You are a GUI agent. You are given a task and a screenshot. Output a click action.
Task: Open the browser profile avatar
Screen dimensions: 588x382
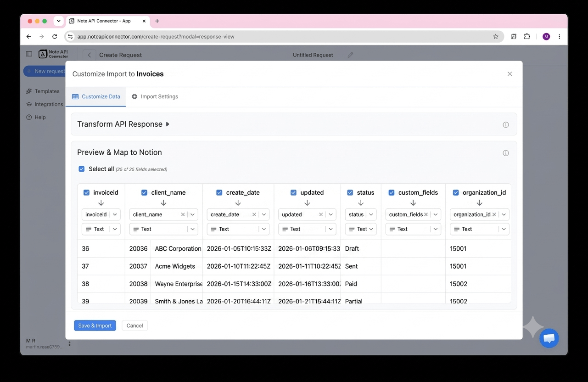tap(546, 37)
